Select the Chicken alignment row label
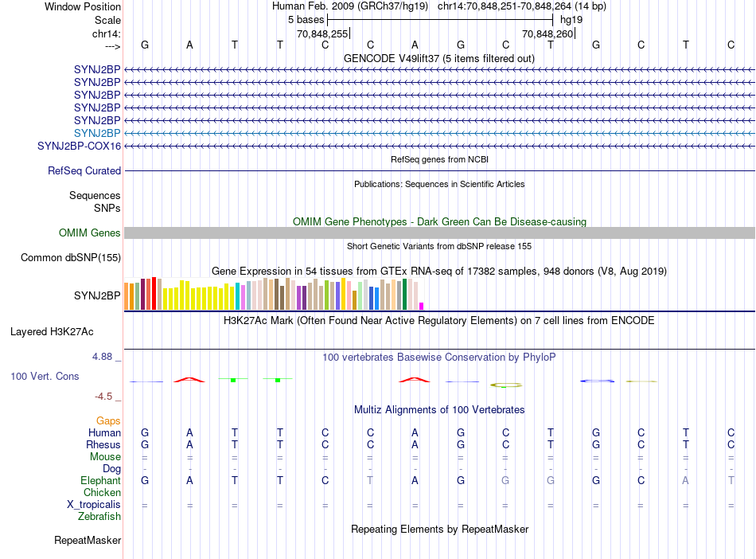Viewport: 756px width, 559px height. click(102, 492)
